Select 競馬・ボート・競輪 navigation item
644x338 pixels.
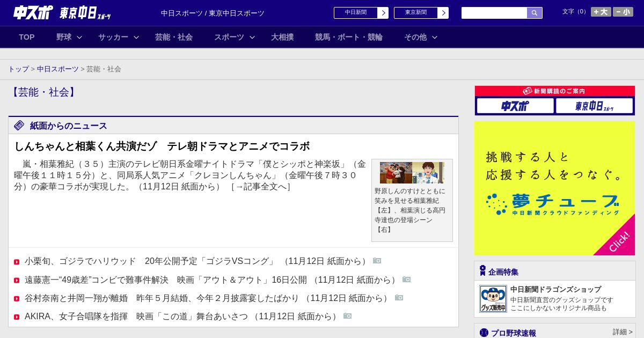coord(349,37)
